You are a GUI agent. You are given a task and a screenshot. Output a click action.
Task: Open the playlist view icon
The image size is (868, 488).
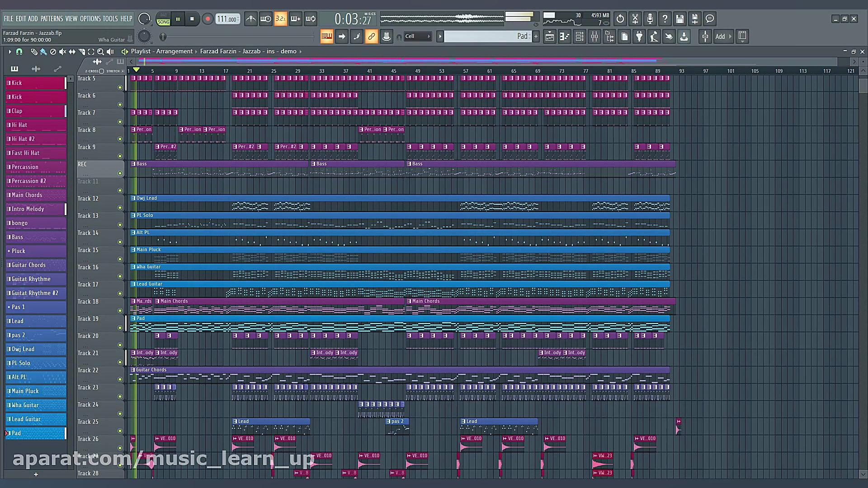[x=550, y=37]
